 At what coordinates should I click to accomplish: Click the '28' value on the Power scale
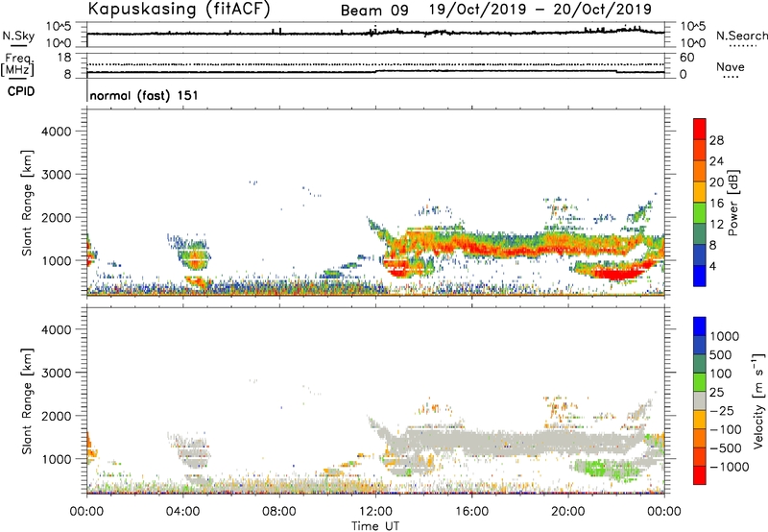[x=716, y=140]
